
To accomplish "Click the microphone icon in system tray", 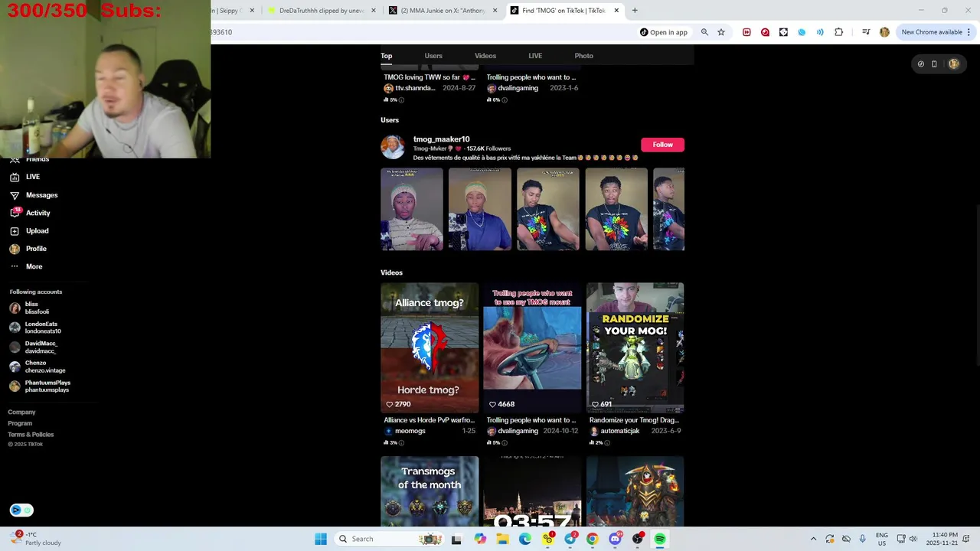I will 862,539.
